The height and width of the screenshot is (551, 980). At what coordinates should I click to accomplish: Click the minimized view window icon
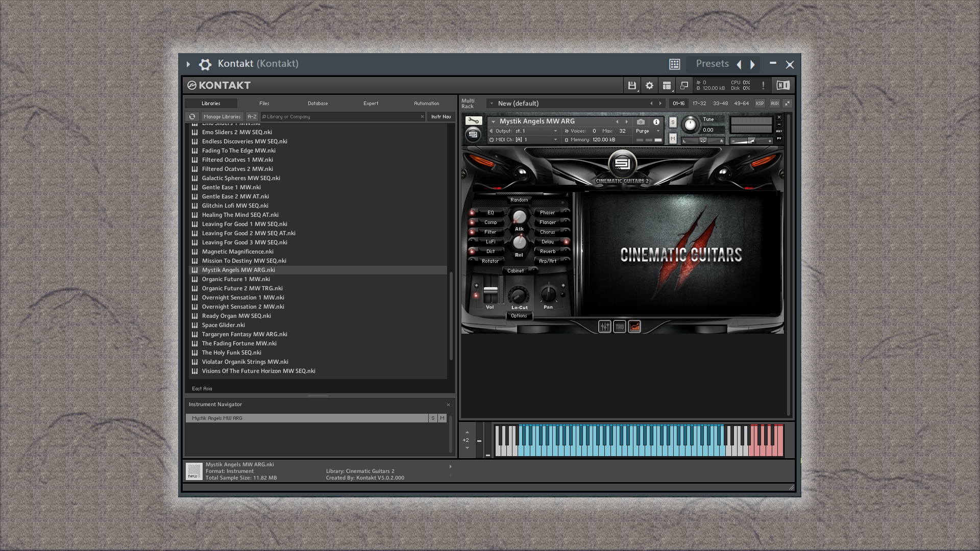click(x=684, y=85)
